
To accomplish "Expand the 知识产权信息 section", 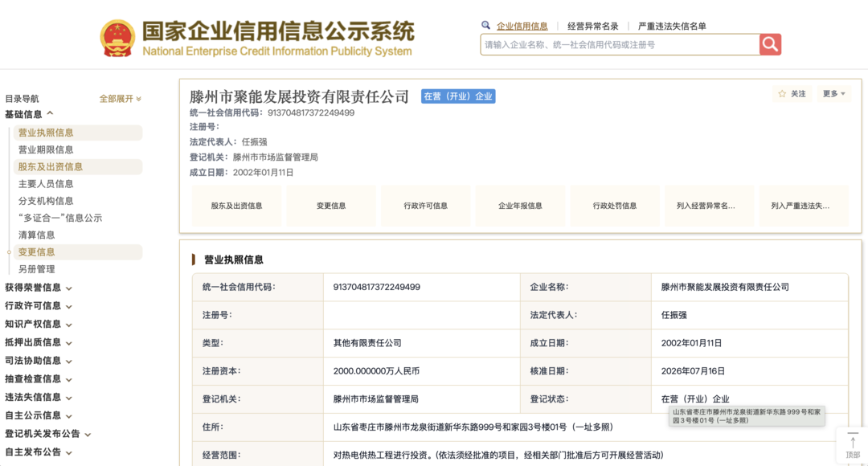I will point(39,325).
